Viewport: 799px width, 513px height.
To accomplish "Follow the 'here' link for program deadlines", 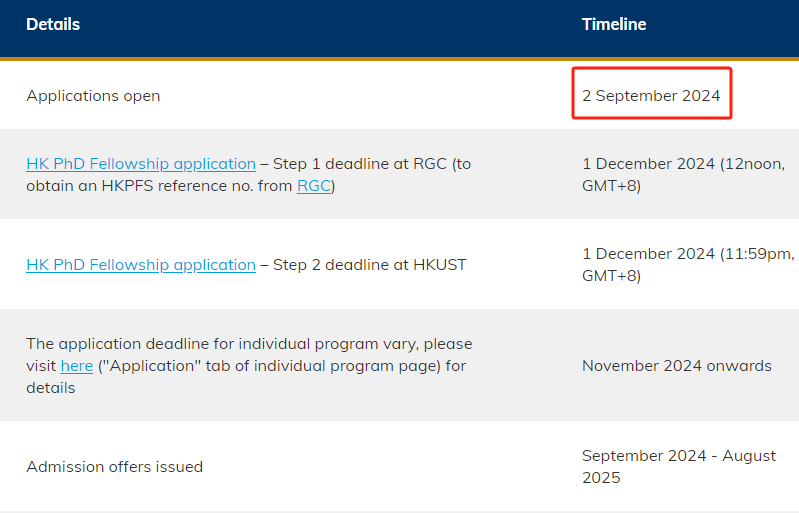I will point(77,366).
